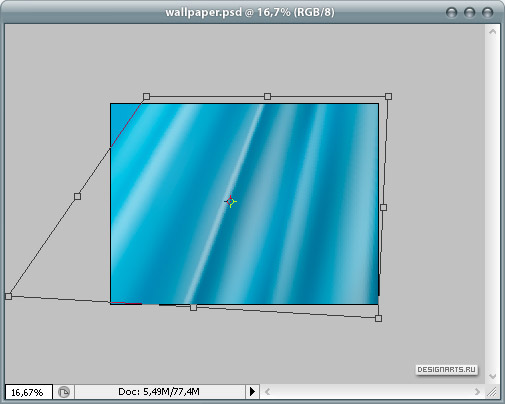Click the zoom percentage field showing 16,67%
Viewport: 505px width, 404px height.
[29, 392]
